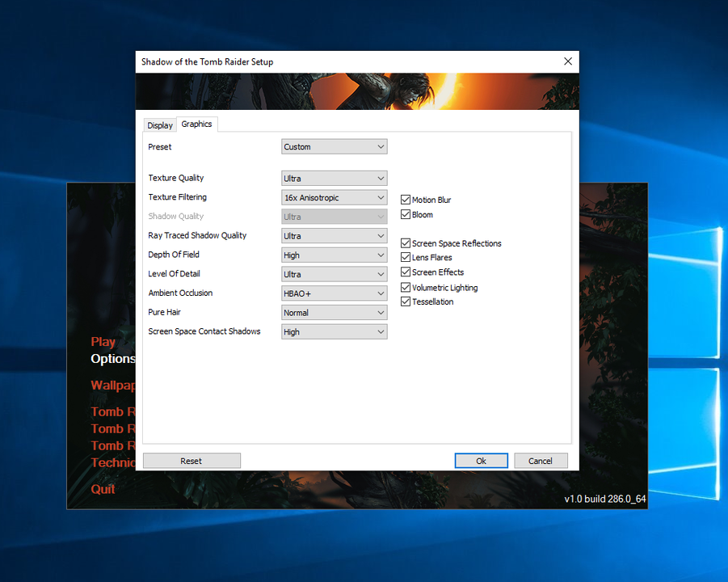This screenshot has width=728, height=582.
Task: Click Options in the launcher menu
Action: pyautogui.click(x=113, y=359)
